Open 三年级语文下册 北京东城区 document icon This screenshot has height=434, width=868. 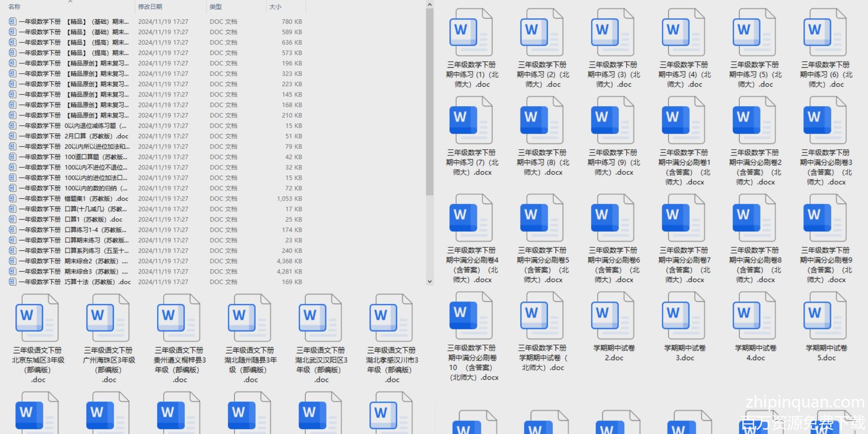pyautogui.click(x=37, y=318)
